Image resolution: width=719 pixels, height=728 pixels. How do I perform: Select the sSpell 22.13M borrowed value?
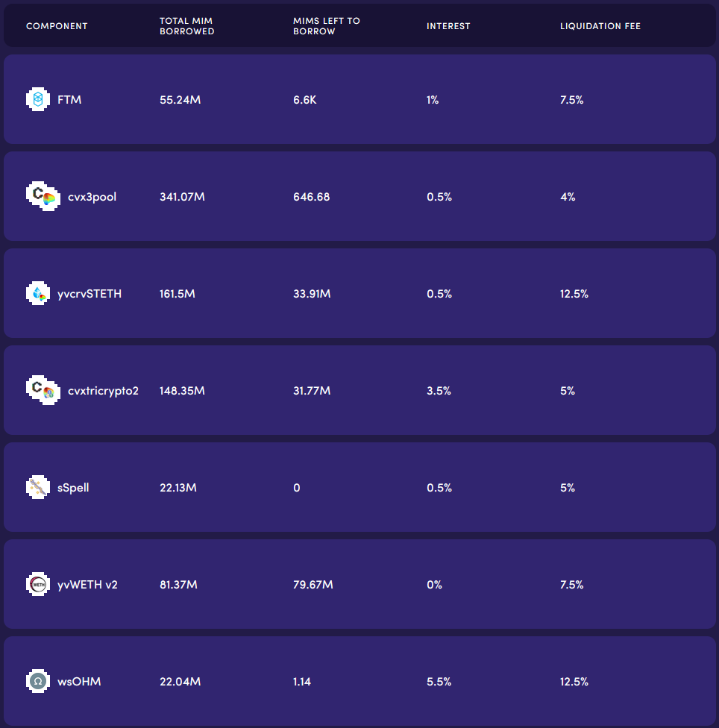(x=178, y=488)
